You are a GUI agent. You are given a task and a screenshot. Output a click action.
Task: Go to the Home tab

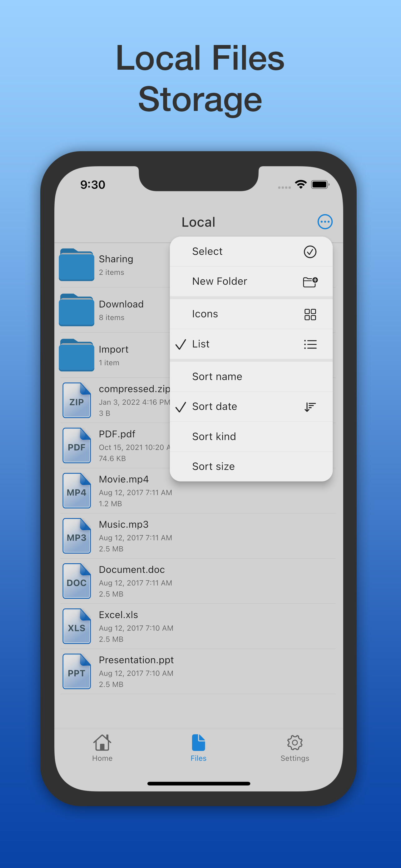point(102,748)
